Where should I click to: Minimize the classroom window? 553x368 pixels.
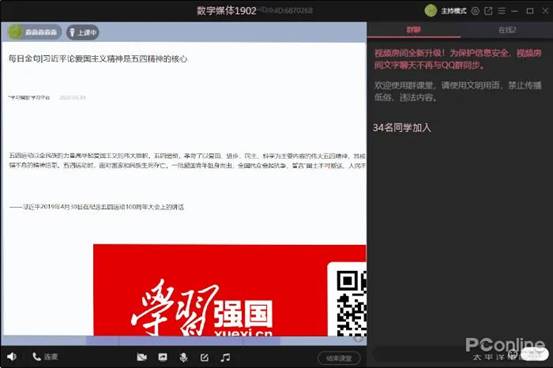click(x=515, y=11)
